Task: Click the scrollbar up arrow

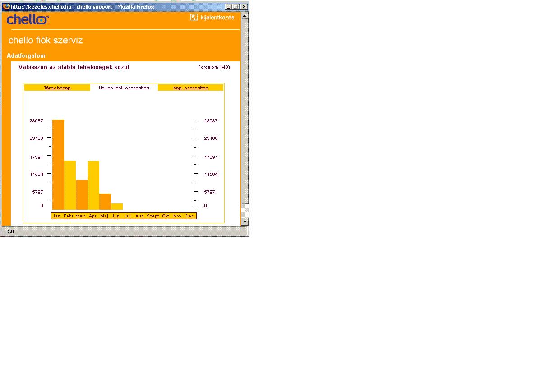Action: (x=245, y=16)
